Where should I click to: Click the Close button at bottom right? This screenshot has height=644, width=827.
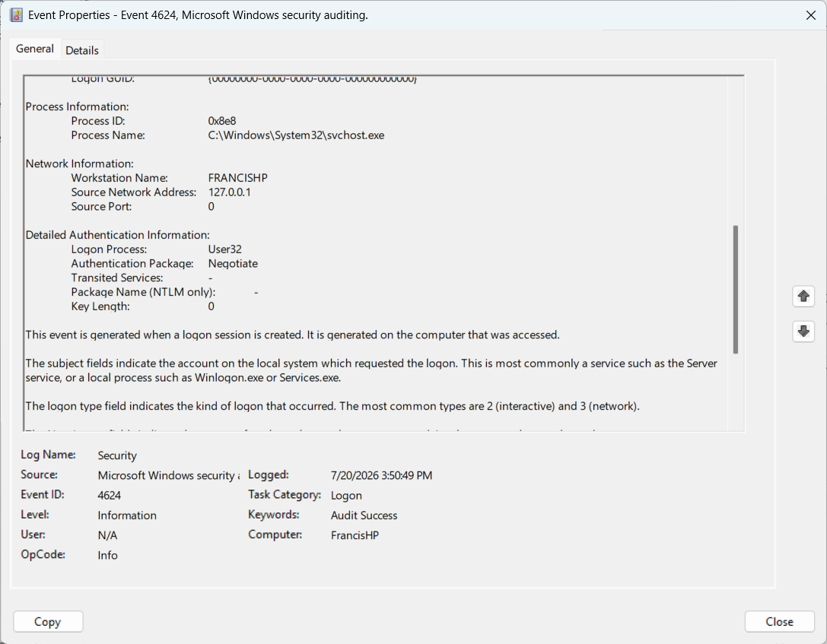pyautogui.click(x=779, y=622)
